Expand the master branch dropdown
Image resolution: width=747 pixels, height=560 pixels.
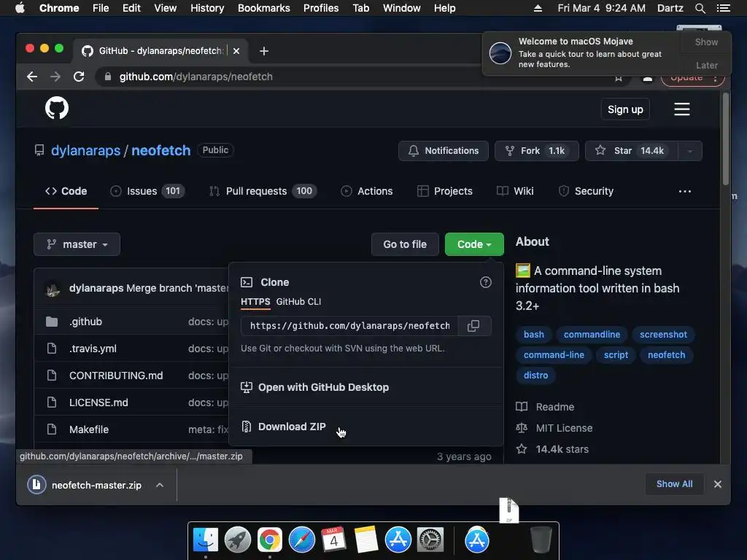(x=77, y=244)
